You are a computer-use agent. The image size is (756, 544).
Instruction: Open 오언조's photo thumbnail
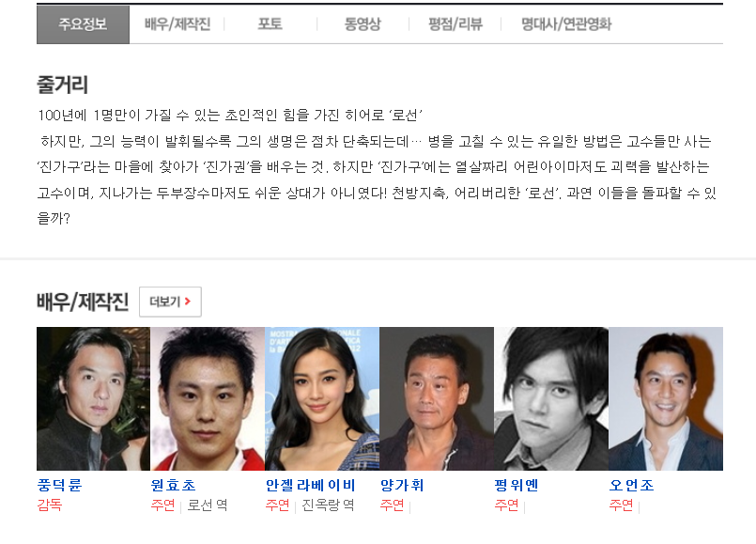[666, 398]
